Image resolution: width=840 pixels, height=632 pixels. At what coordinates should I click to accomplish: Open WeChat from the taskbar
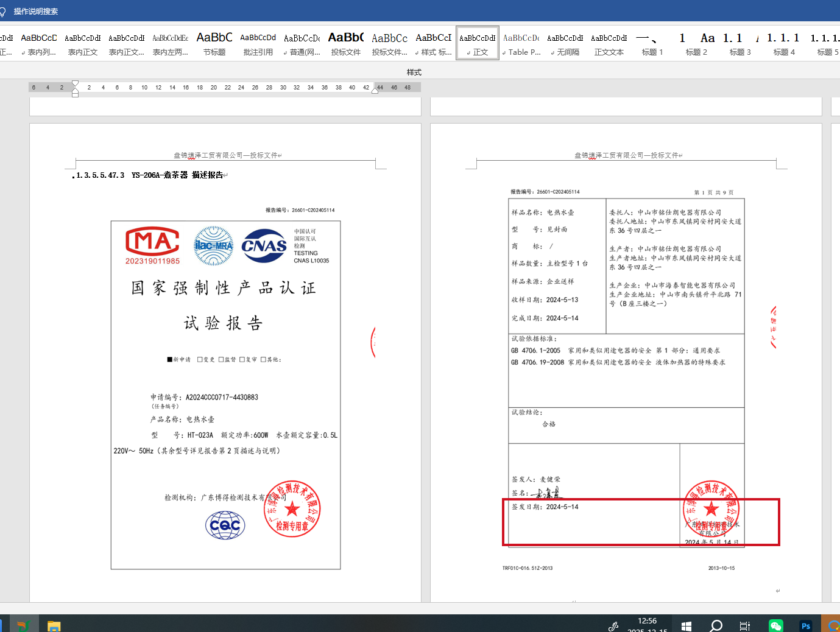click(775, 625)
